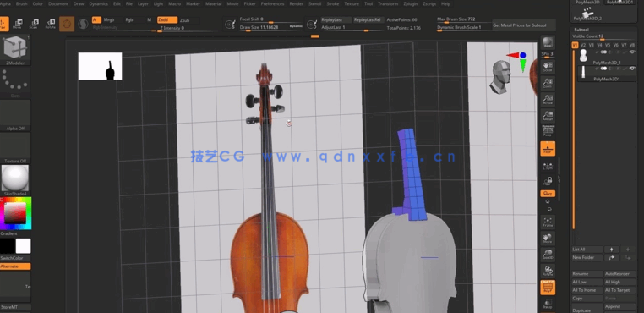Image resolution: width=644 pixels, height=313 pixels.
Task: Open the Brush menu
Action: coord(21,3)
